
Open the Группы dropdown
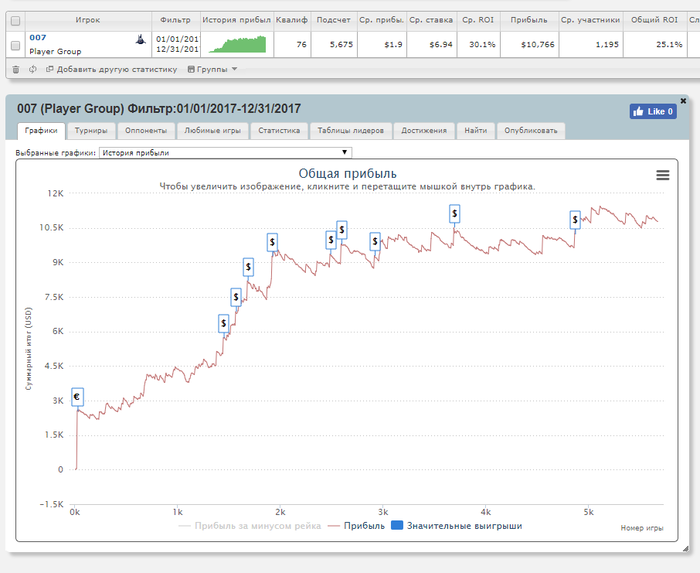coord(212,69)
